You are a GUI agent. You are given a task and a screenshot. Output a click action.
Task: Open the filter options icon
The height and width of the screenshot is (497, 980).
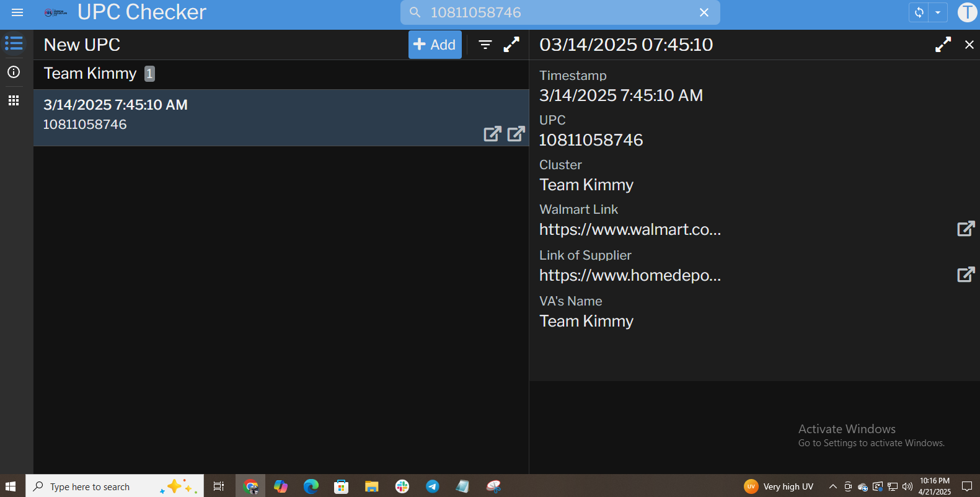[x=485, y=45]
